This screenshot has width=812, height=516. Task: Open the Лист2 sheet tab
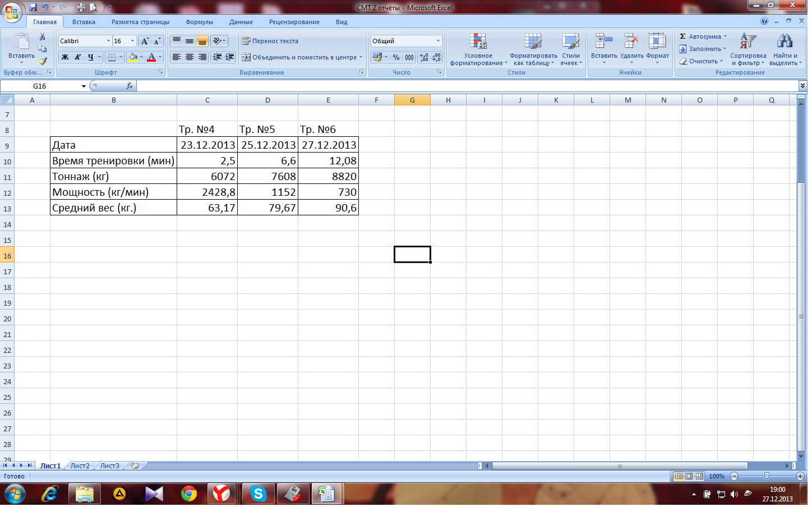pyautogui.click(x=80, y=466)
